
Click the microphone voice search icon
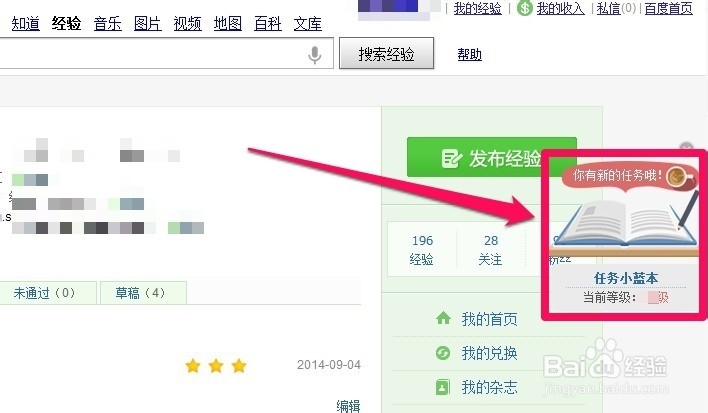point(315,55)
